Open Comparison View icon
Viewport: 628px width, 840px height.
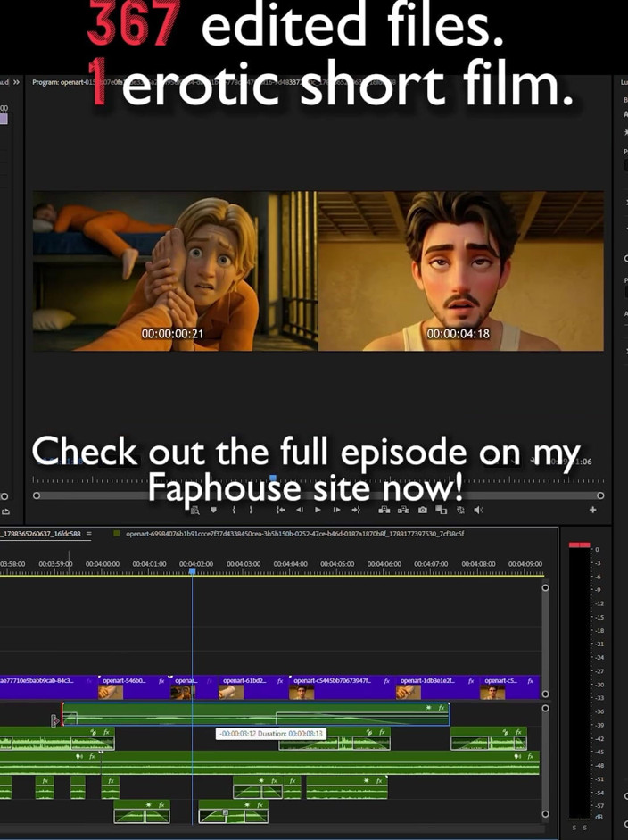pyautogui.click(x=442, y=510)
